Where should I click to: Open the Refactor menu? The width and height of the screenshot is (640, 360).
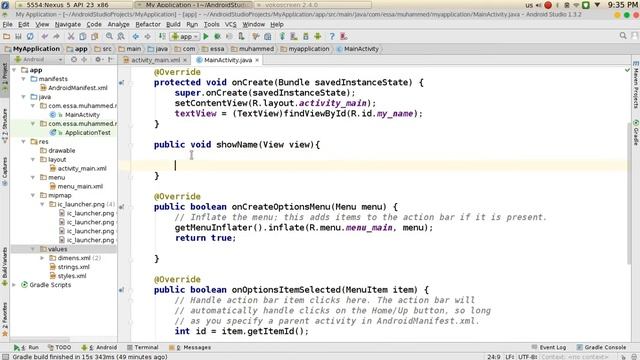coord(148,24)
